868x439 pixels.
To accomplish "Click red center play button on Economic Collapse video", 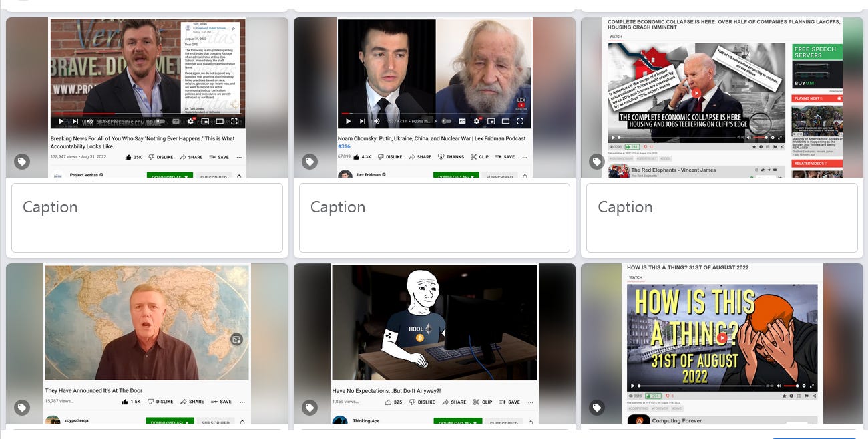I will tap(696, 93).
